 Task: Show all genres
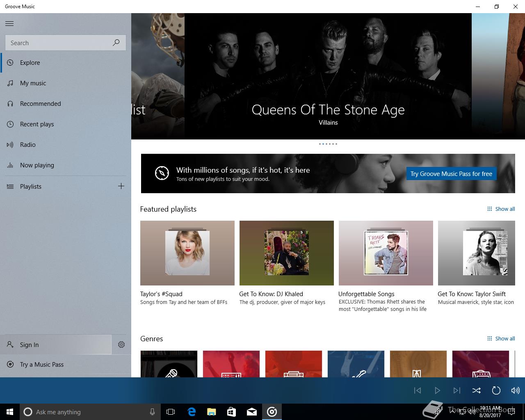click(x=501, y=338)
